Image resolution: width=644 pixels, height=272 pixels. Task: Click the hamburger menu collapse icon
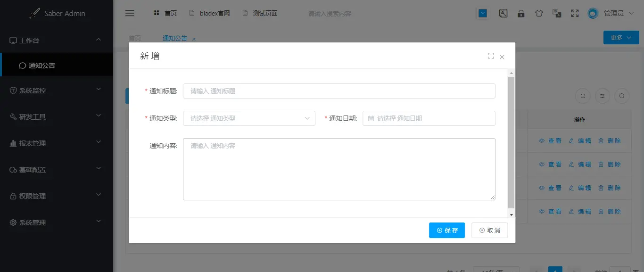click(130, 13)
